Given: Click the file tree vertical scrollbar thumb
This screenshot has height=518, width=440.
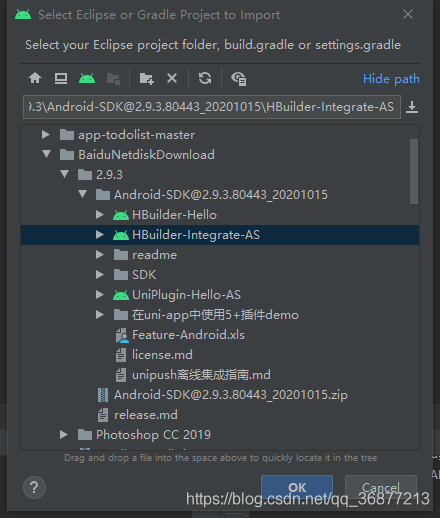Looking at the screenshot, I should (x=414, y=171).
